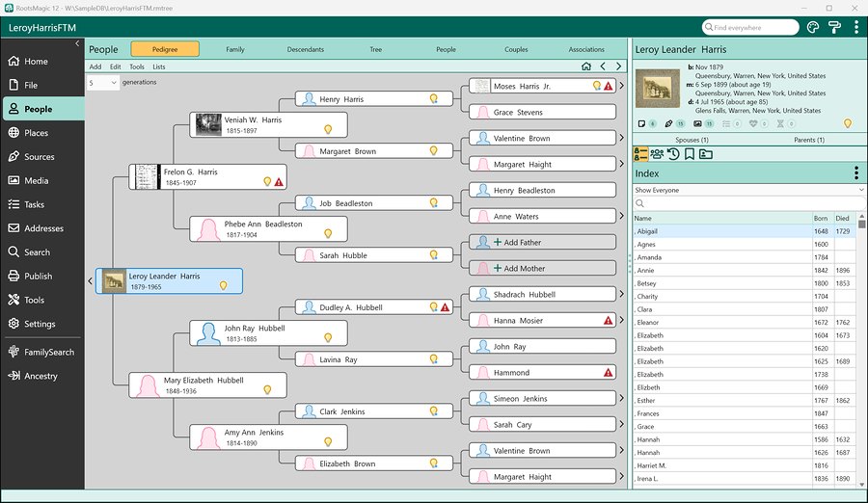Switch to the Couples tab
The width and height of the screenshot is (868, 503).
pyautogui.click(x=517, y=49)
